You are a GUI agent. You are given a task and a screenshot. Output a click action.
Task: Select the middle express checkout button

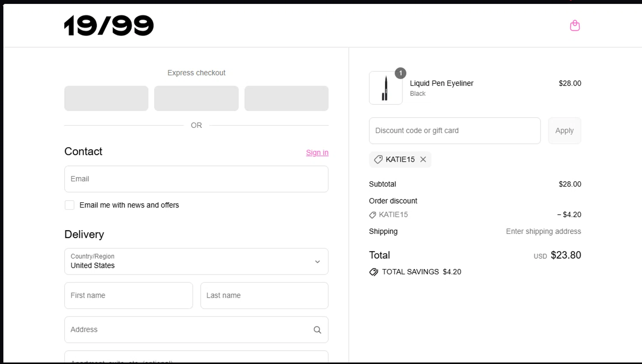point(196,98)
